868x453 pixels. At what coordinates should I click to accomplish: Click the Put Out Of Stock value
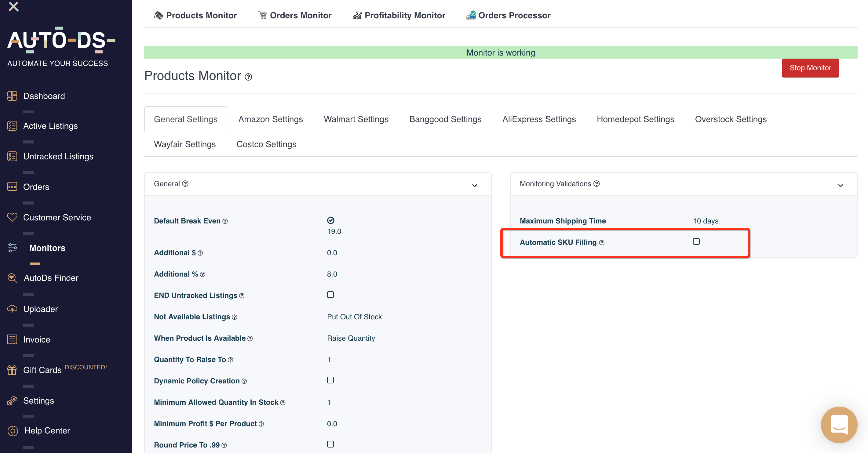[x=354, y=317]
